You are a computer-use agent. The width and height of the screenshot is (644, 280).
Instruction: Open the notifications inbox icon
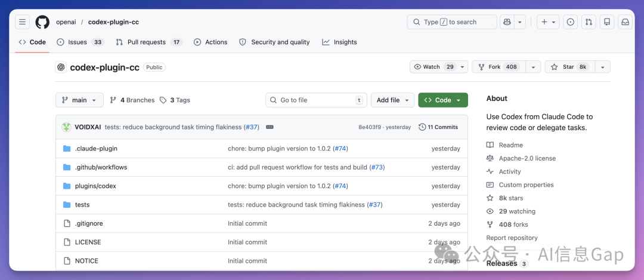coord(625,22)
